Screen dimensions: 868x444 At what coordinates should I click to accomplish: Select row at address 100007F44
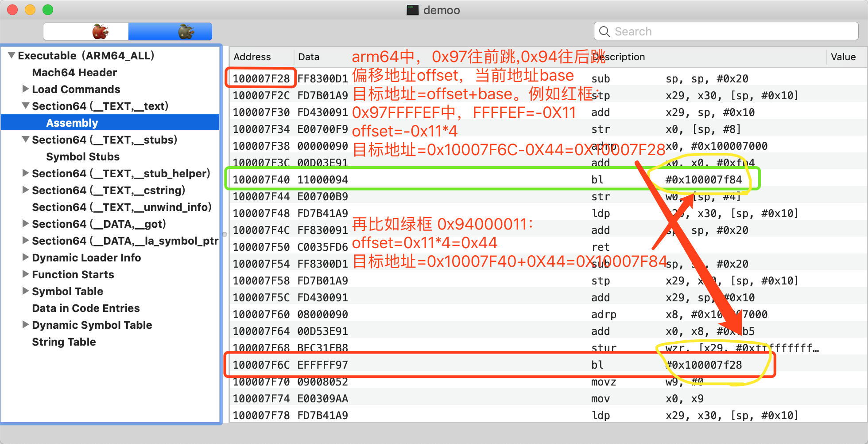click(548, 196)
